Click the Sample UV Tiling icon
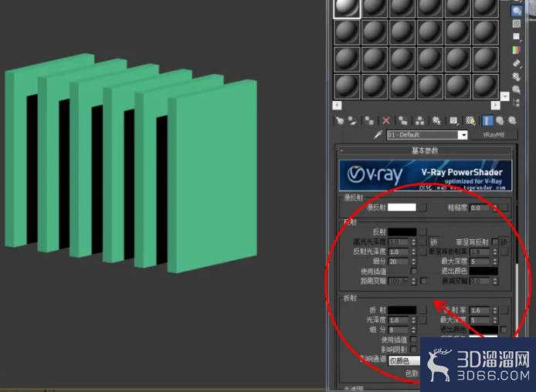The height and width of the screenshot is (392, 536). tap(517, 36)
